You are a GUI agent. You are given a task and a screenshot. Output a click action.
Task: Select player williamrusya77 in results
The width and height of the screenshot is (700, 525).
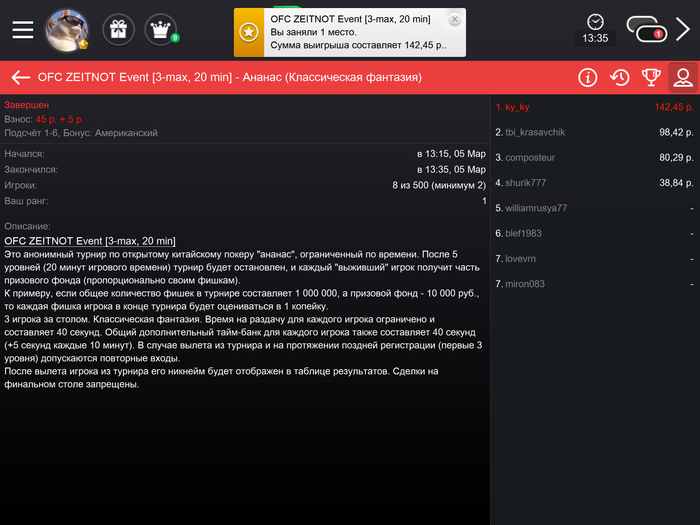595,208
